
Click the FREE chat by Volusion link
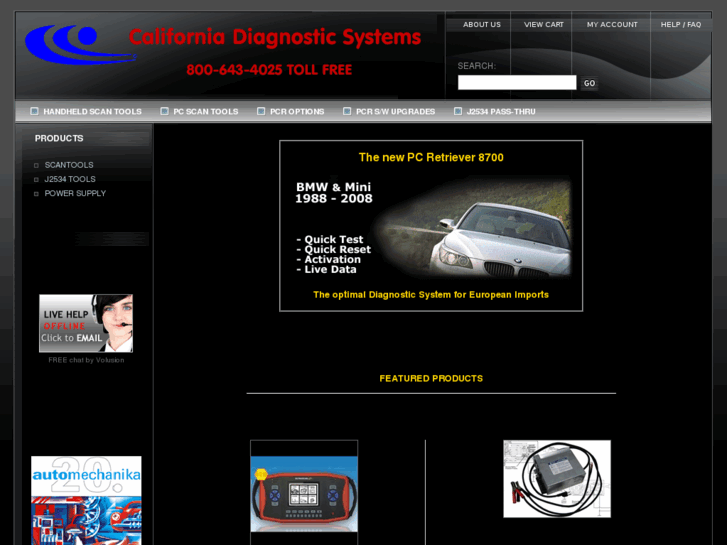(x=86, y=360)
